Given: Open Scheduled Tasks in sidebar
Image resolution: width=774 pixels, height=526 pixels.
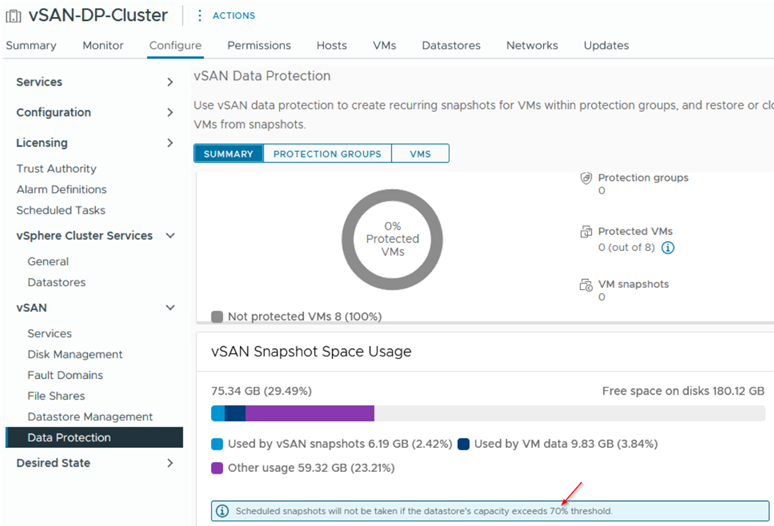Looking at the screenshot, I should [x=61, y=210].
